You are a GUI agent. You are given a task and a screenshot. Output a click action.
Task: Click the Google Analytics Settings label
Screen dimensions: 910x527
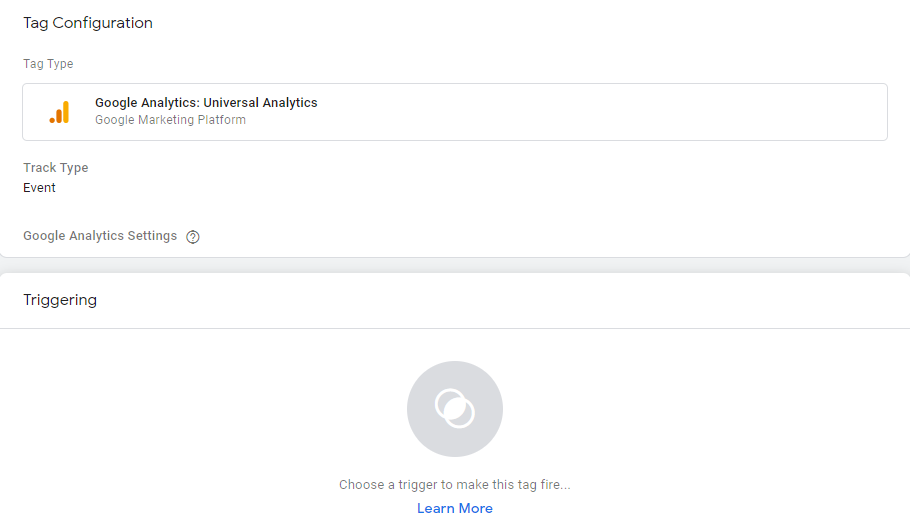point(100,236)
